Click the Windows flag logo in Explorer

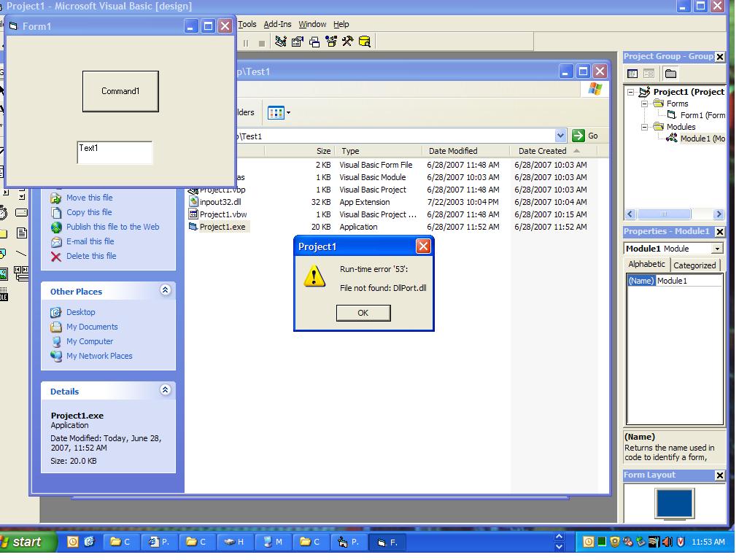595,89
